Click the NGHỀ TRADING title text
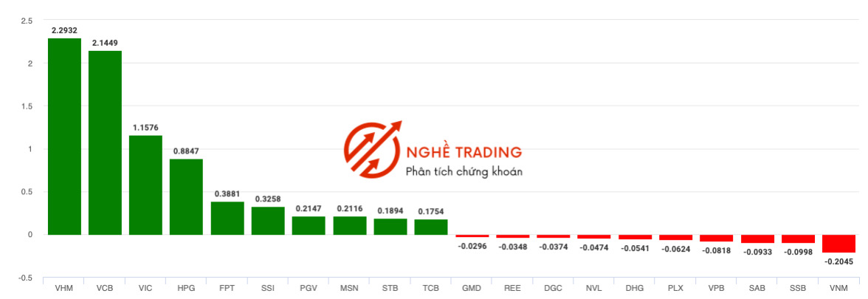This screenshot has width=868, height=299. point(464,152)
